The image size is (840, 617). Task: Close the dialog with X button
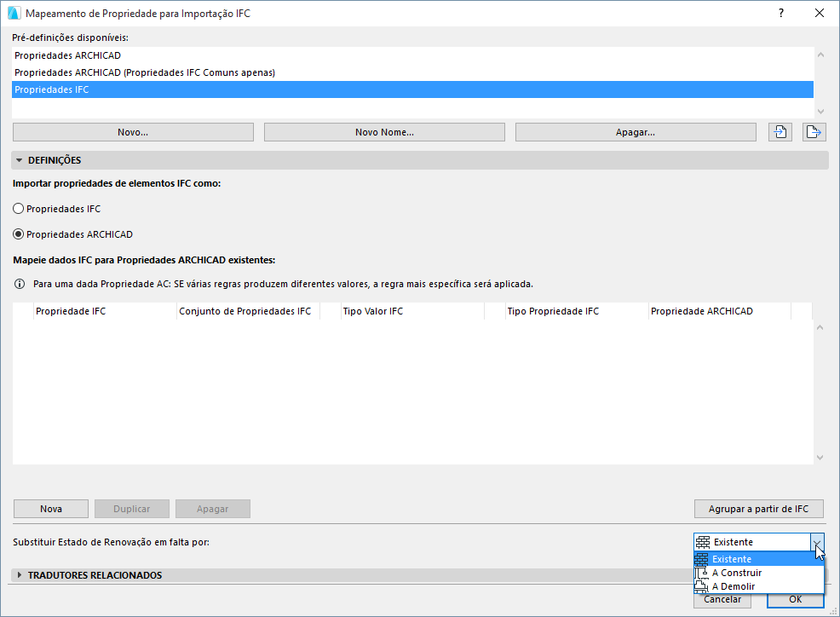coord(819,14)
